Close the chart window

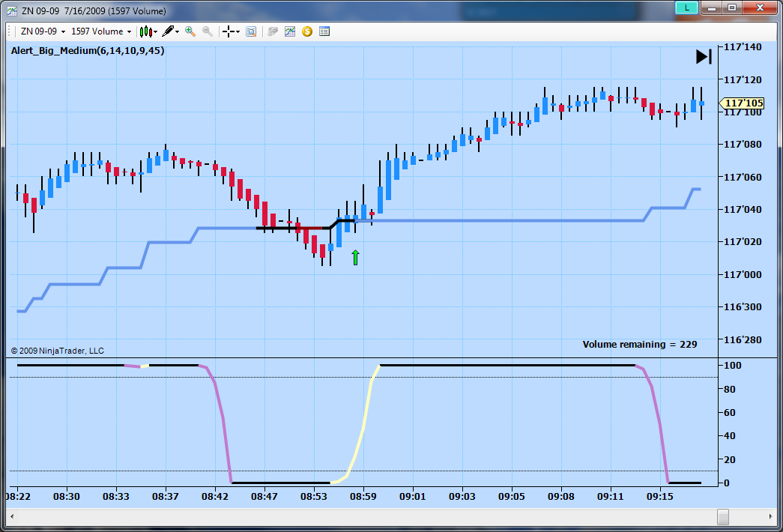point(760,7)
